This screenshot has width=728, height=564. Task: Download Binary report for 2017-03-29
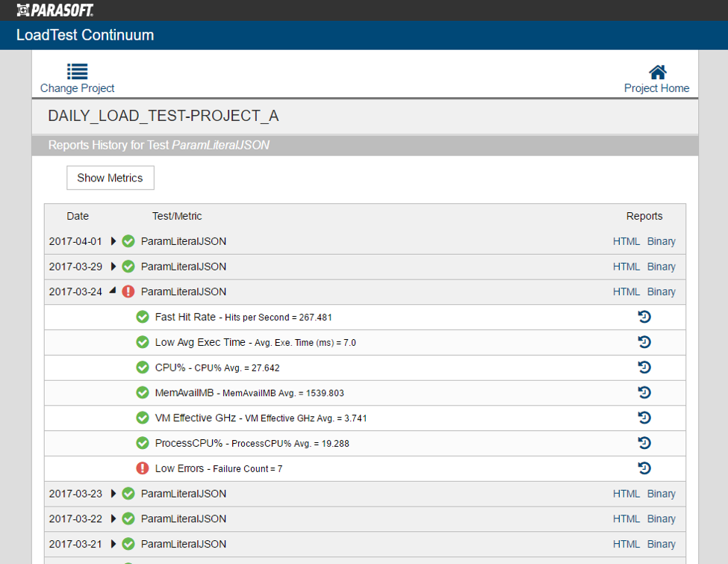[x=661, y=267]
